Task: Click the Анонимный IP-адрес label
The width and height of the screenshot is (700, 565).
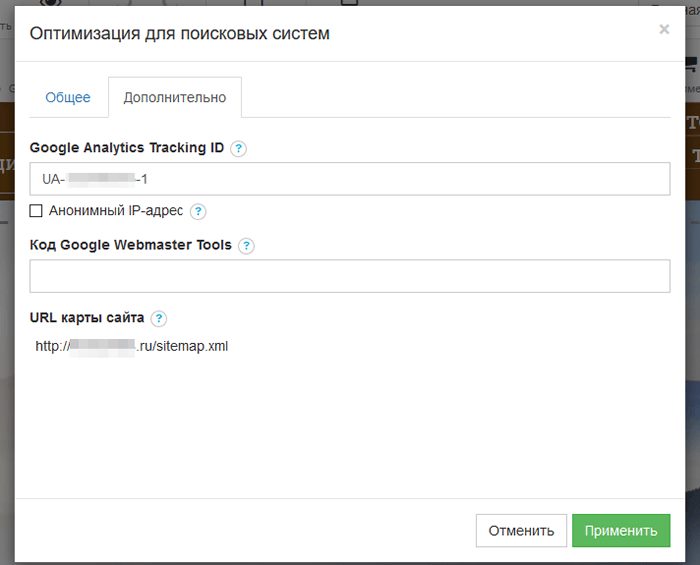Action: pyautogui.click(x=116, y=211)
